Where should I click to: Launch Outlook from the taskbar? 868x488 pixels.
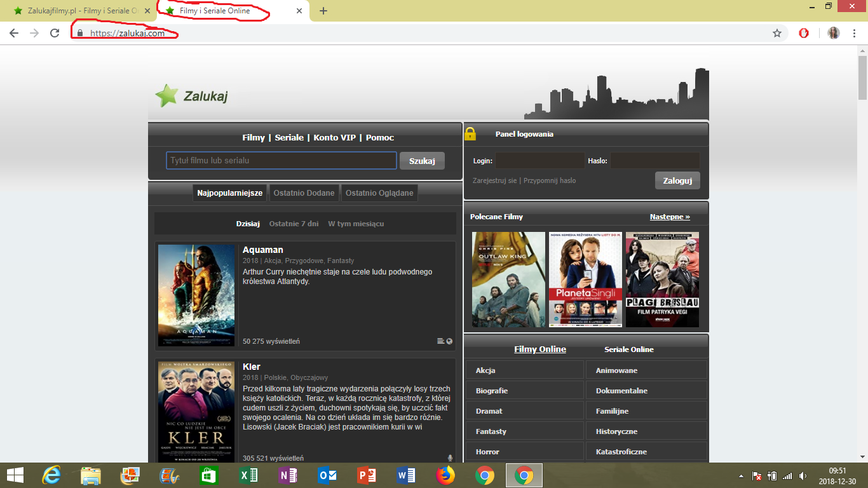coord(327,475)
